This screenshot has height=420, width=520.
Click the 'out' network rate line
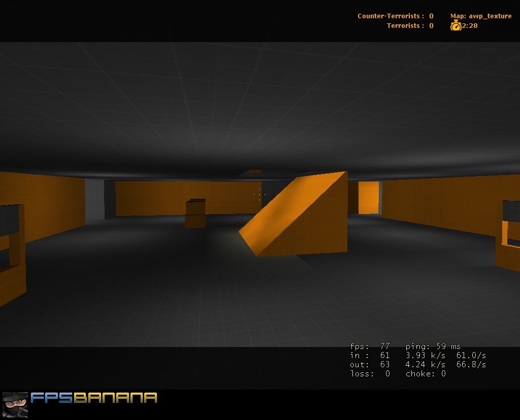(x=417, y=365)
